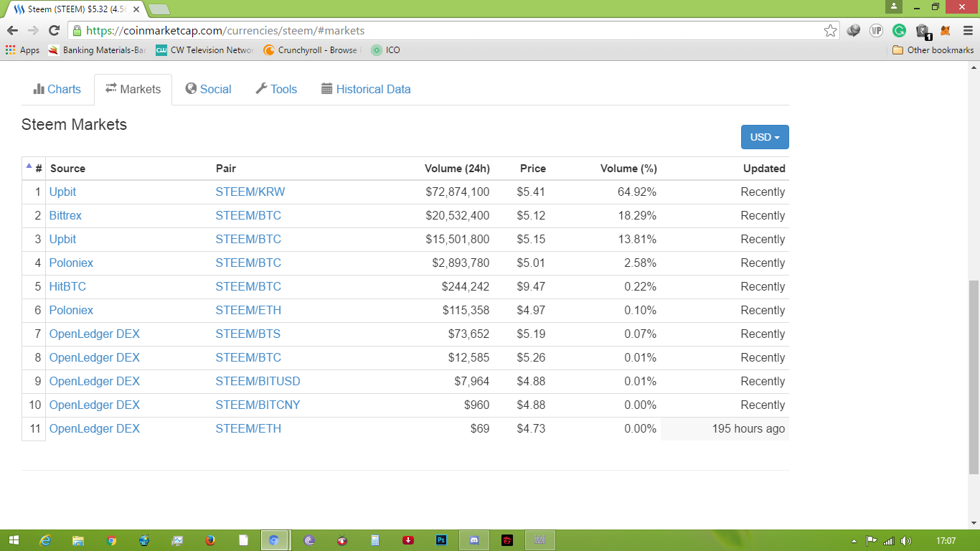Sort by the Updated column header

(764, 169)
